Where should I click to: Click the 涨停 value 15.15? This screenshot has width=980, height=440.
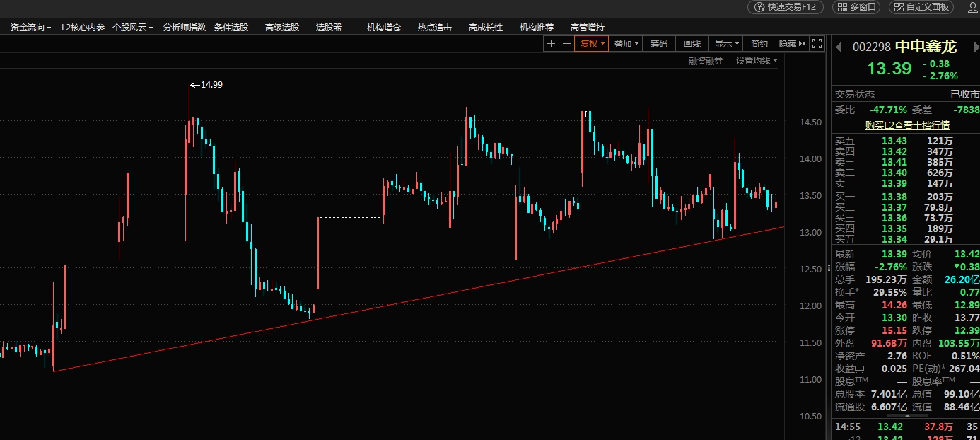click(894, 330)
